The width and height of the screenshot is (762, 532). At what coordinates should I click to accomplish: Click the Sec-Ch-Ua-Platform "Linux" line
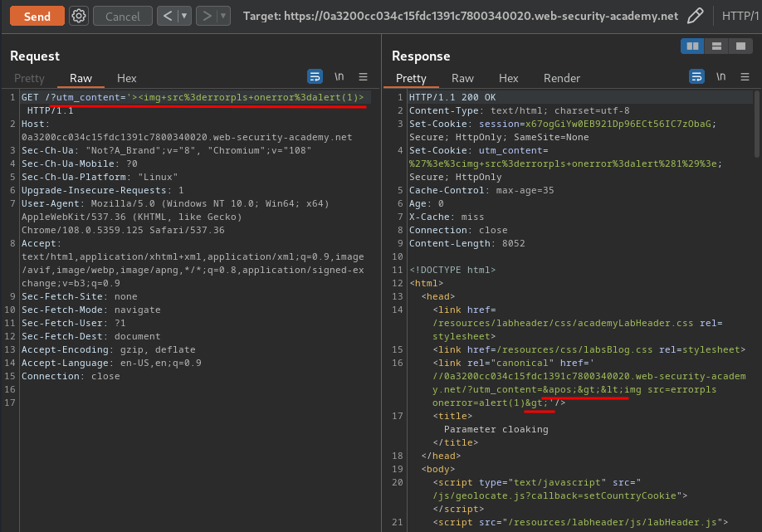[100, 177]
